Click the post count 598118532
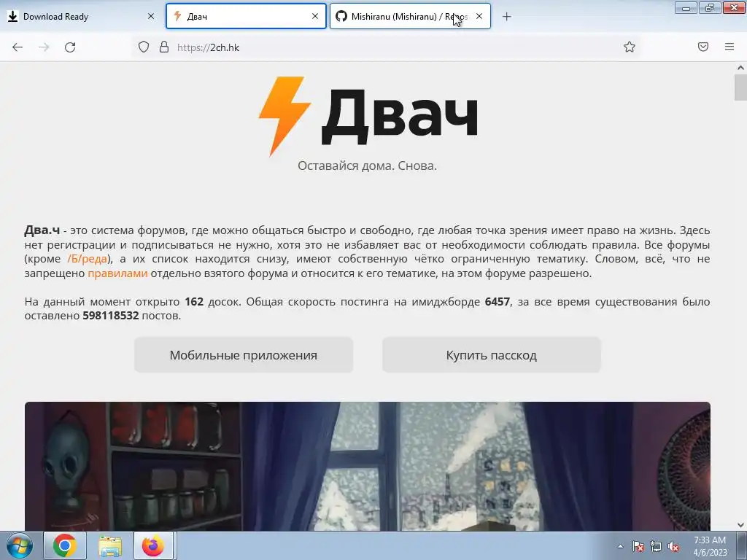 111,316
